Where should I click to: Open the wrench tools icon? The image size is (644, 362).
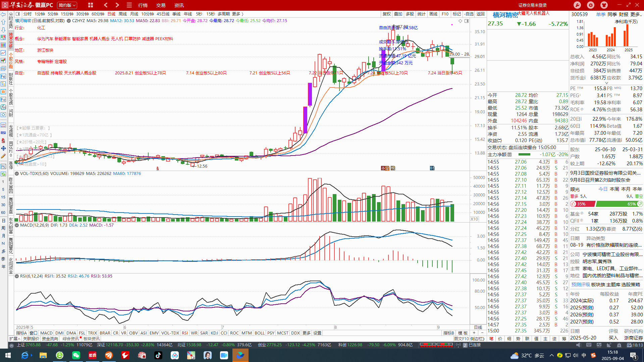point(577,5)
